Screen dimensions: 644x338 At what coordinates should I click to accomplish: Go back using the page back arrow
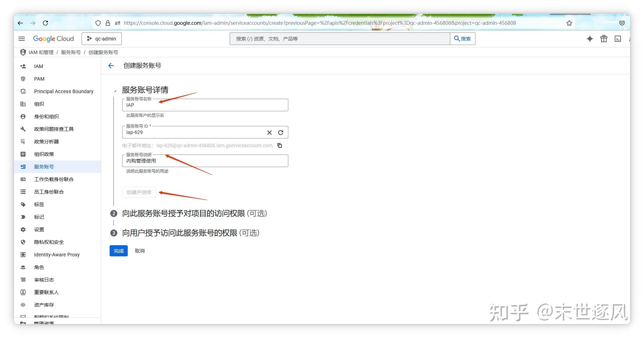pos(111,66)
